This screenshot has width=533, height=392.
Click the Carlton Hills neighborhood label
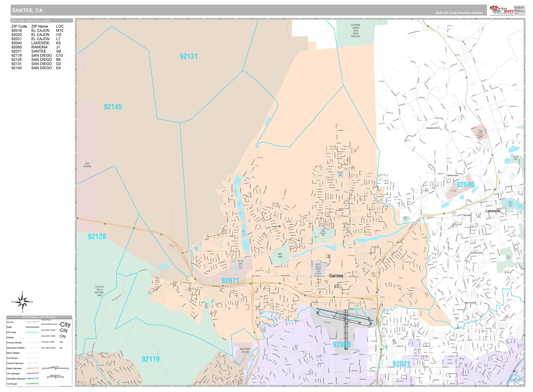277,227
